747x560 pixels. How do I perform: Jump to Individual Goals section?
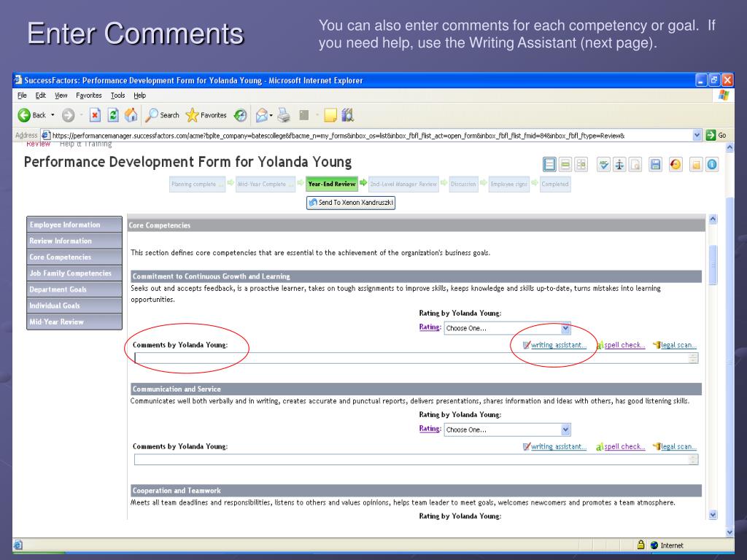pyautogui.click(x=74, y=306)
